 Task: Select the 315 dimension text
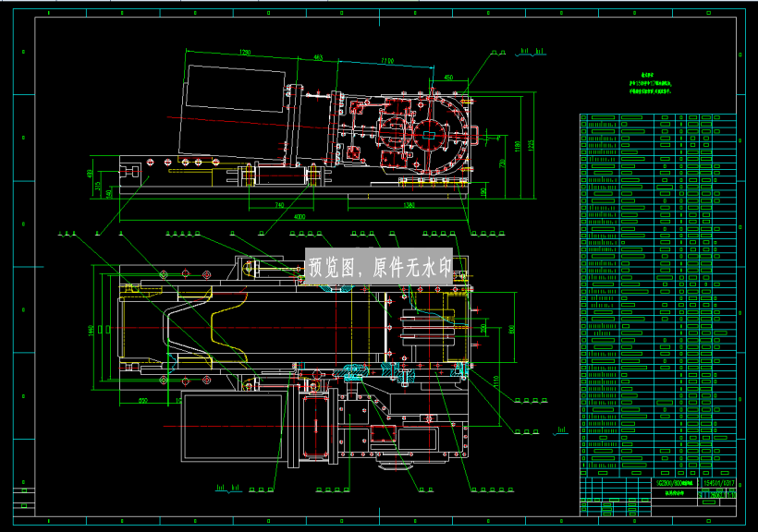click(99, 187)
